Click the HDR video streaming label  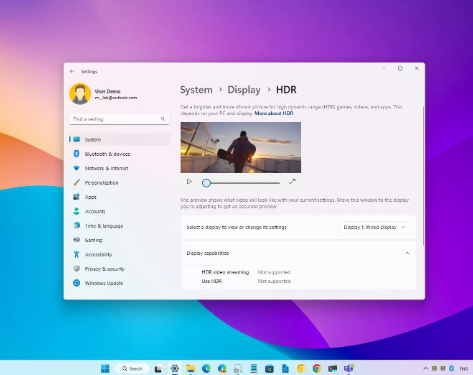coord(225,272)
